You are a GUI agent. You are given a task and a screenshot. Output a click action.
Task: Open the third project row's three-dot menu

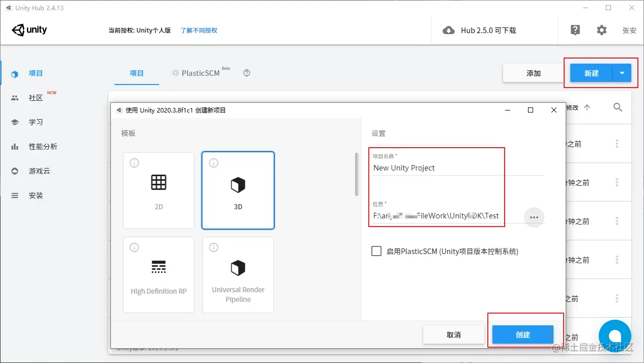tap(617, 221)
